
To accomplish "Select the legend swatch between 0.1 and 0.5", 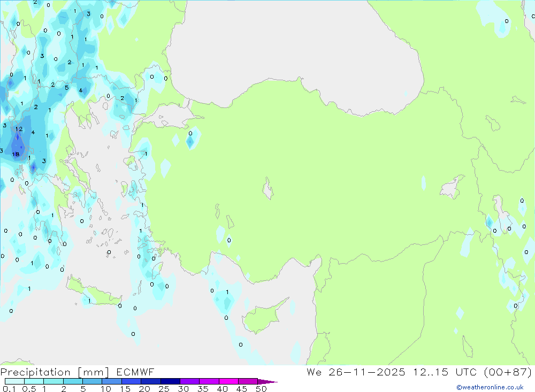I will (x=14, y=381).
